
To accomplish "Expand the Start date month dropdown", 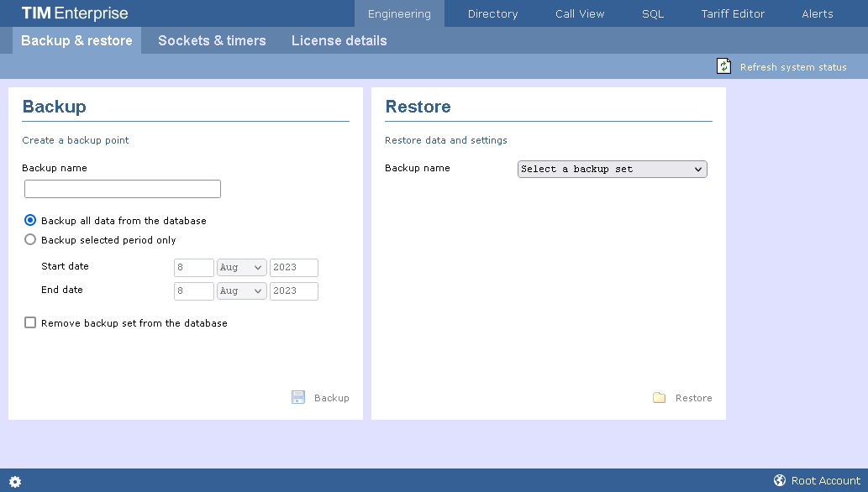I will 241,268.
